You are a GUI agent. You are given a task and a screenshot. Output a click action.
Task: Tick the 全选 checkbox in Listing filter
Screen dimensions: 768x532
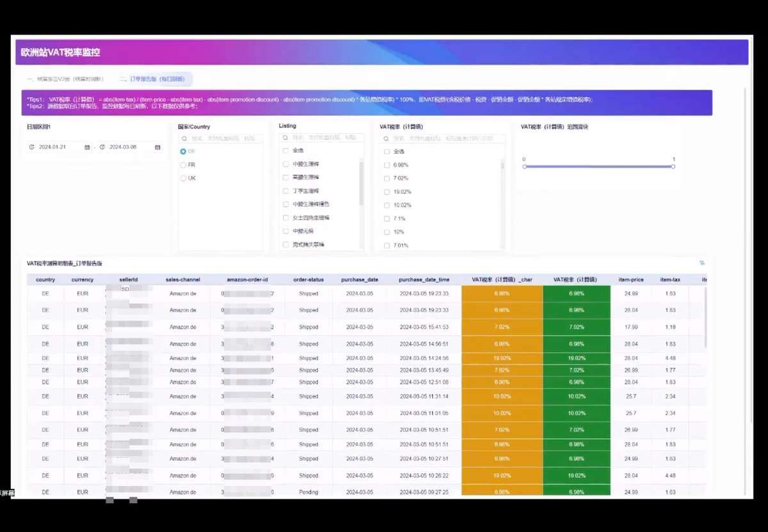(285, 151)
